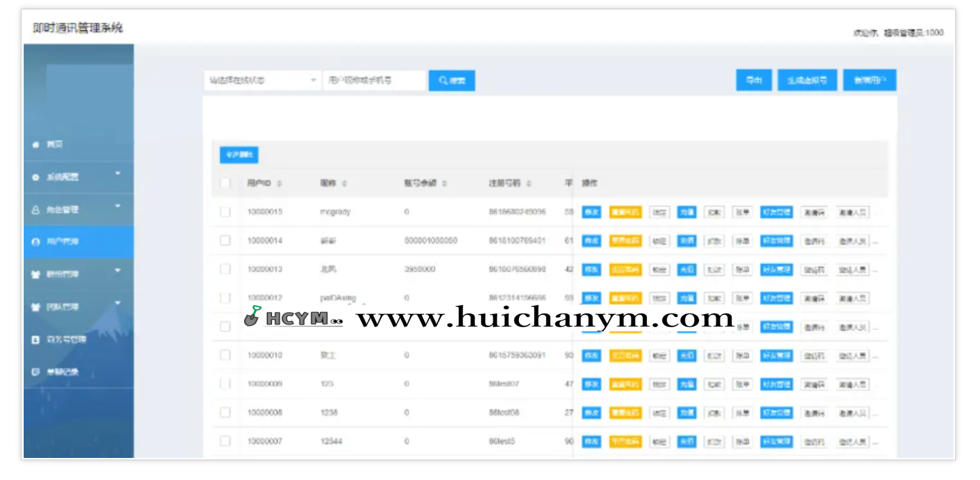The image size is (980, 480).
Task: Click nickname 1238 in the table
Action: click(329, 412)
